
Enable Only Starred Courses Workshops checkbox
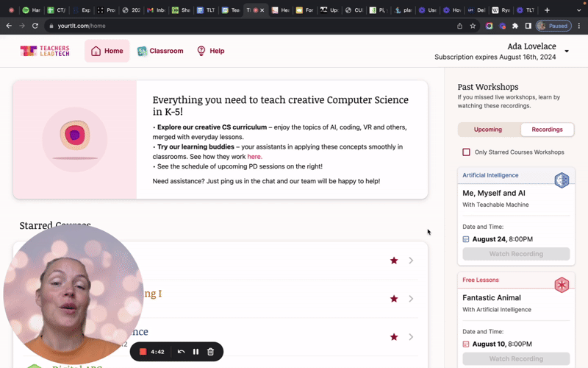tap(466, 152)
